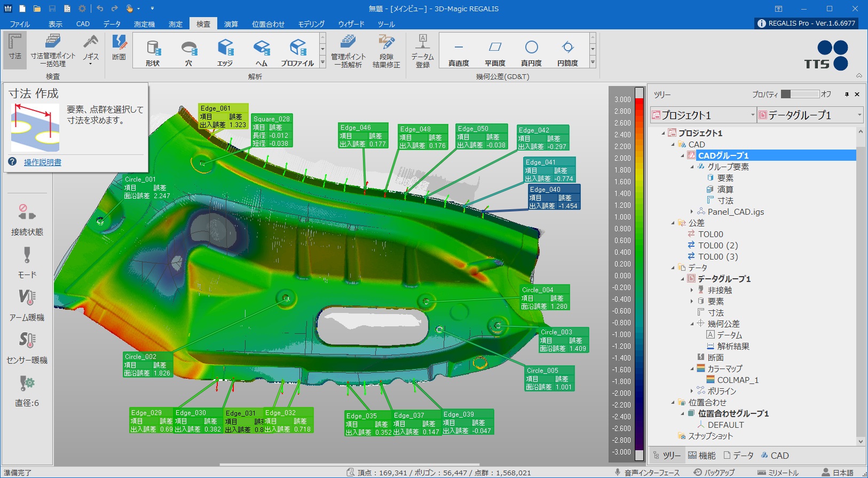Select the 寸法 dimension tool
Viewport: 868px width, 478px height.
(15, 50)
